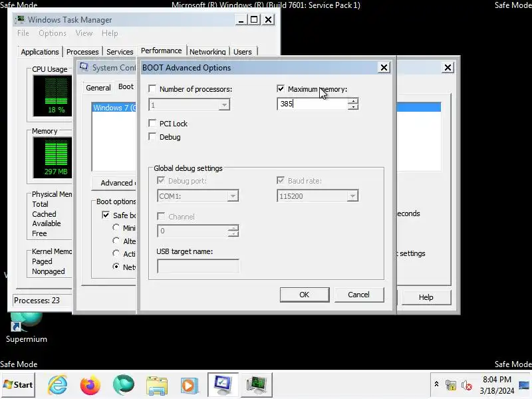Image resolution: width=532 pixels, height=399 pixels.
Task: Click the Channel value field
Action: point(193,231)
